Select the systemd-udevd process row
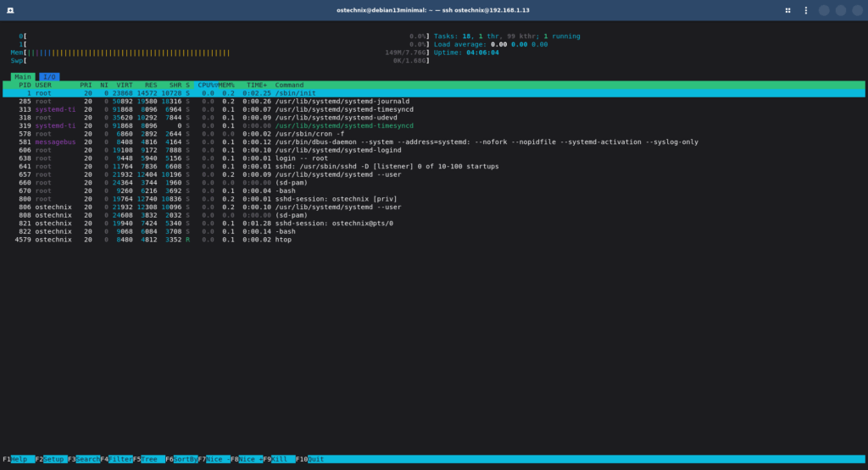 [434, 118]
